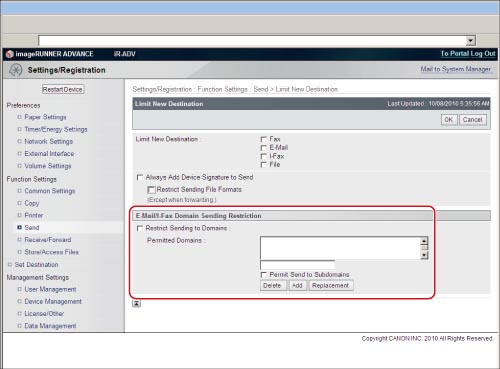The height and width of the screenshot is (369, 500).
Task: Select Send under Function Settings
Action: tap(32, 228)
